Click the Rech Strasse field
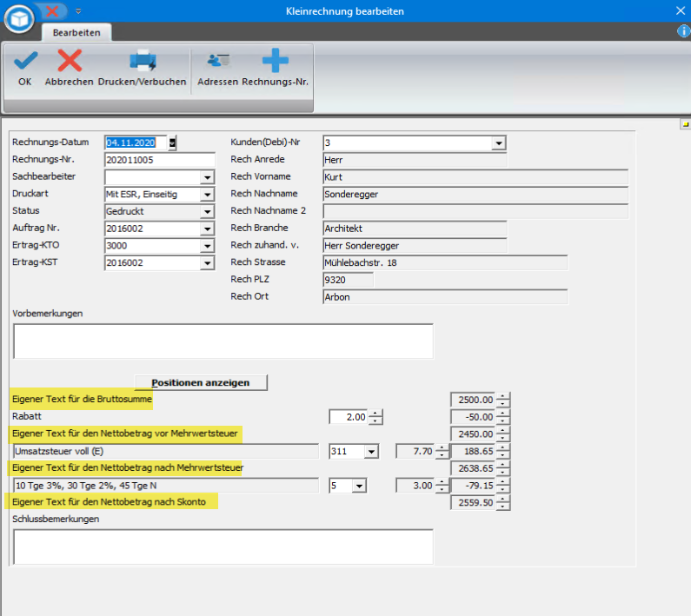Viewport: 691px width, 616px height. click(x=445, y=263)
